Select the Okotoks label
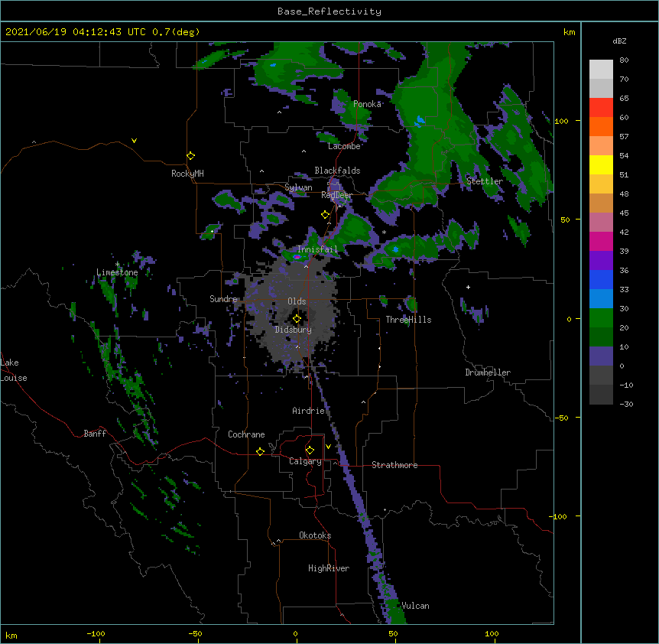659x644 pixels. [x=315, y=535]
